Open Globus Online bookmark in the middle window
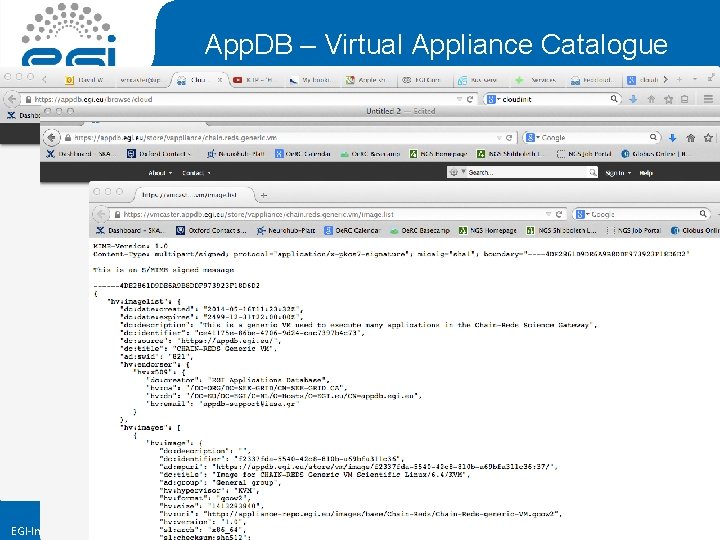The width and height of the screenshot is (720, 540). (655, 154)
